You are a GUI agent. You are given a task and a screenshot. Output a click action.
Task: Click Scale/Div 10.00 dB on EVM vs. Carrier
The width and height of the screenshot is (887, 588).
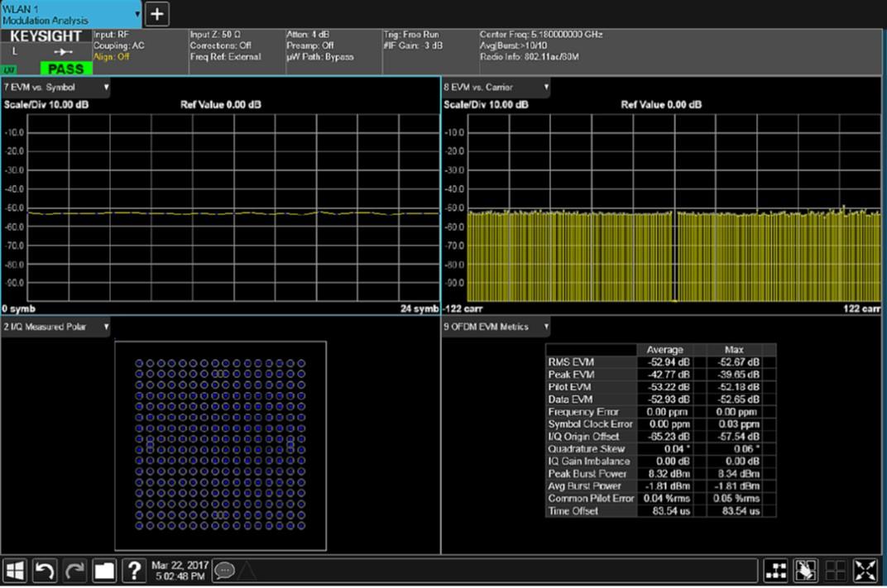[x=486, y=105]
